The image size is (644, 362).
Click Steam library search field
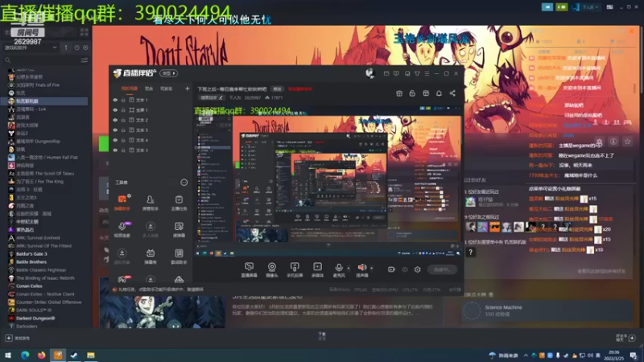(x=41, y=60)
